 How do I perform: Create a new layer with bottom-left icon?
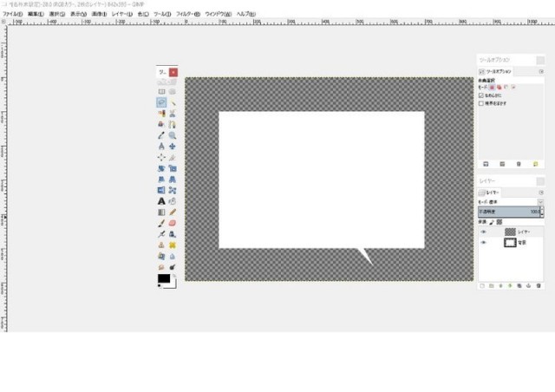pyautogui.click(x=482, y=284)
